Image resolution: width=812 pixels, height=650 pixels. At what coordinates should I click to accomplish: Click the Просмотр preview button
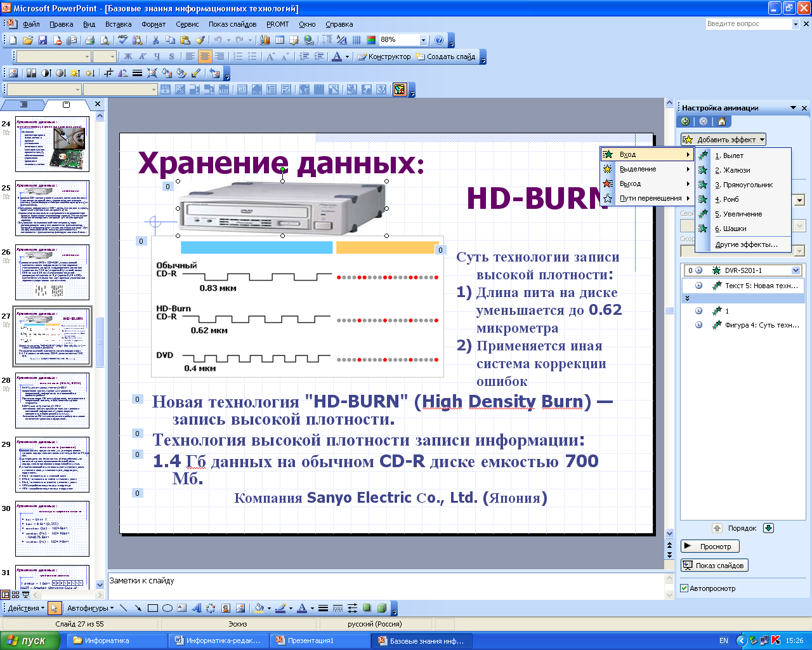tap(710, 547)
